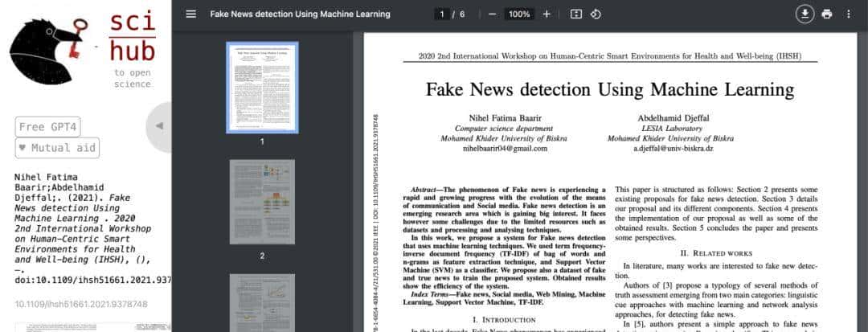
Task: Select page 2 thumbnail
Action: click(x=262, y=202)
